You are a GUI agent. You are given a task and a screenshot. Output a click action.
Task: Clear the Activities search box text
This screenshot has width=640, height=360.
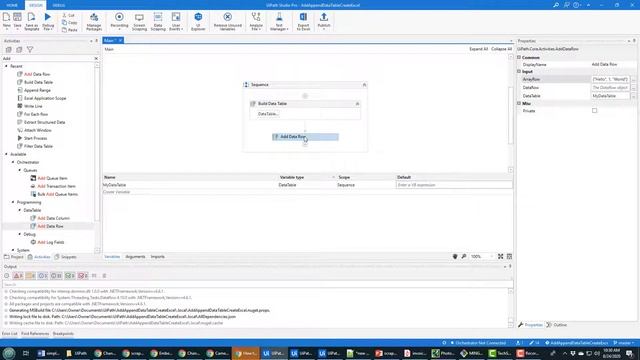click(96, 58)
